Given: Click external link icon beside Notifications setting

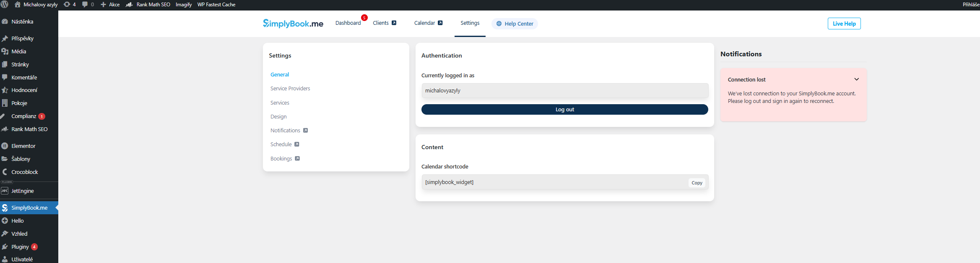Looking at the screenshot, I should (x=305, y=130).
